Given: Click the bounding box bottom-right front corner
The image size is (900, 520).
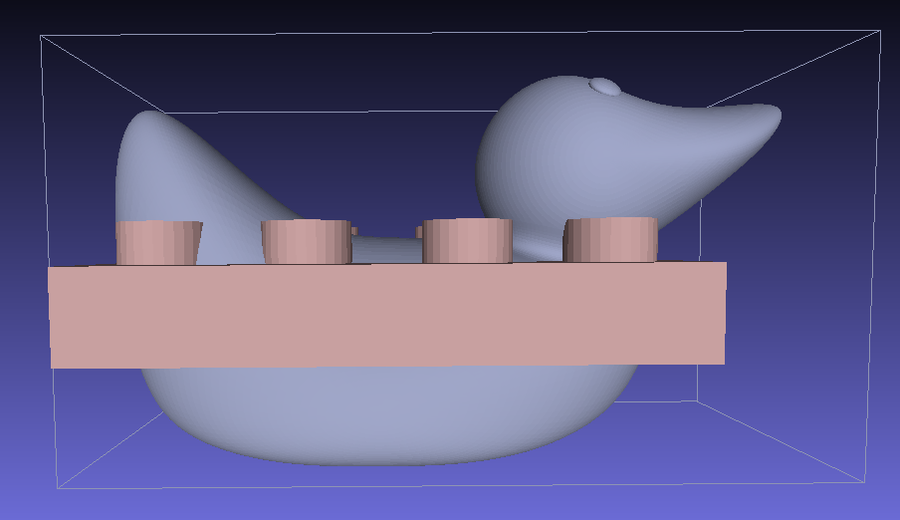Looking at the screenshot, I should click(x=866, y=482).
